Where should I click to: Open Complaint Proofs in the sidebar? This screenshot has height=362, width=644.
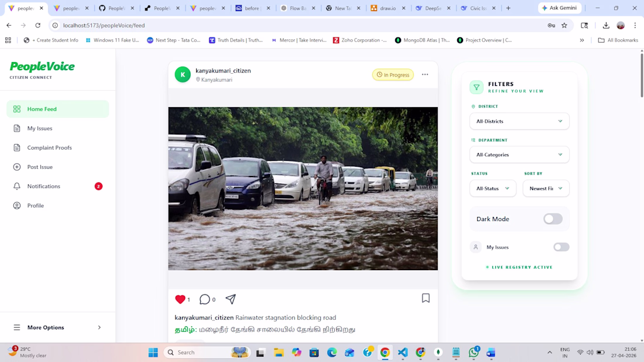(x=57, y=148)
